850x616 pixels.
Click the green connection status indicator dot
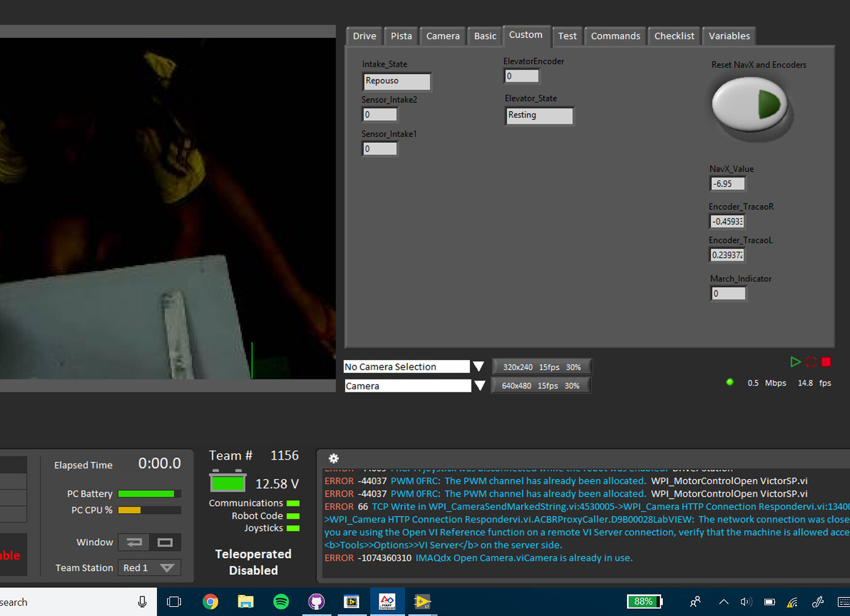point(729,382)
